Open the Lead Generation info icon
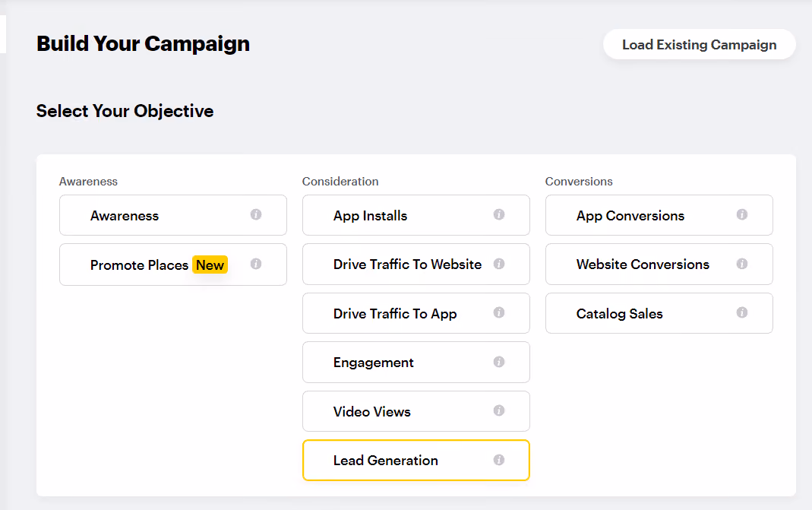 499,460
